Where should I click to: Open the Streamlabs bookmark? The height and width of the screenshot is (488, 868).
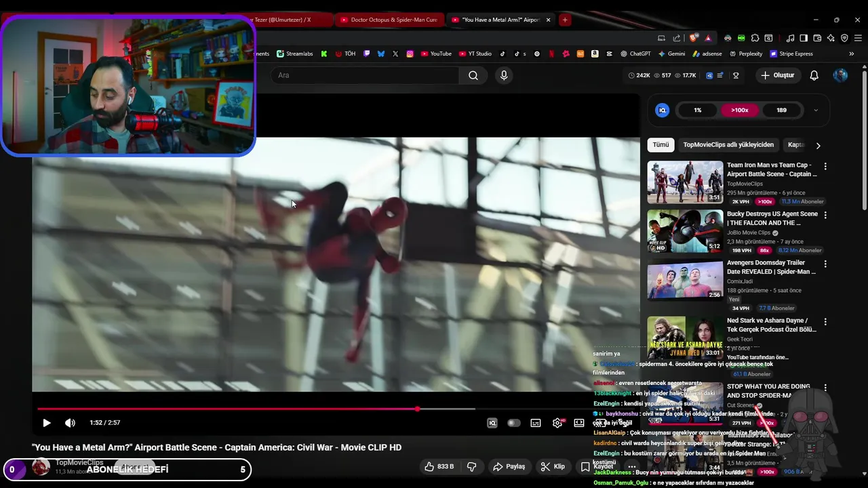[x=294, y=54]
